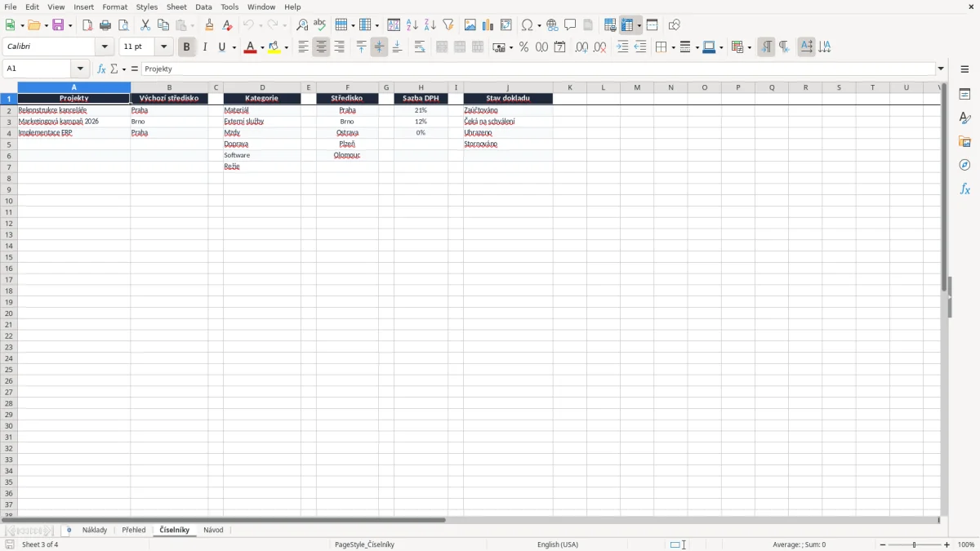
Task: Toggle left-to-right text direction
Action: (766, 47)
